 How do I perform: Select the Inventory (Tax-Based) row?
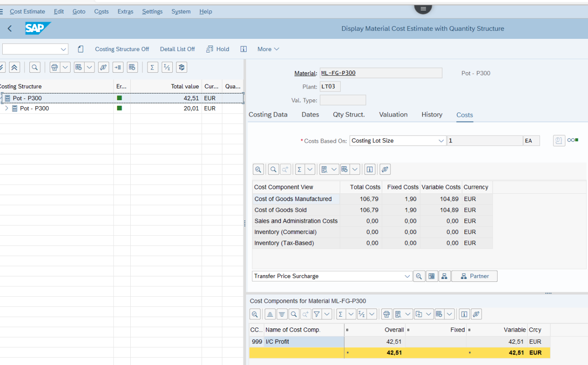[x=372, y=243]
